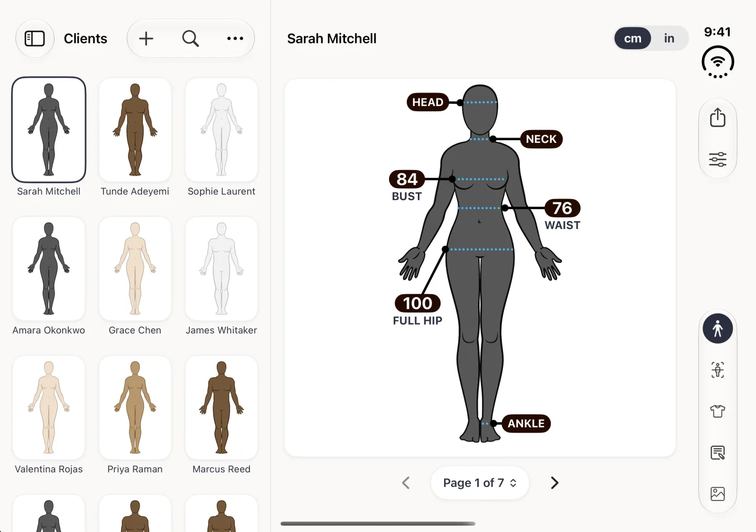Image resolution: width=756 pixels, height=532 pixels.
Task: Select Sarah Mitchell client thumbnail
Action: pyautogui.click(x=49, y=130)
